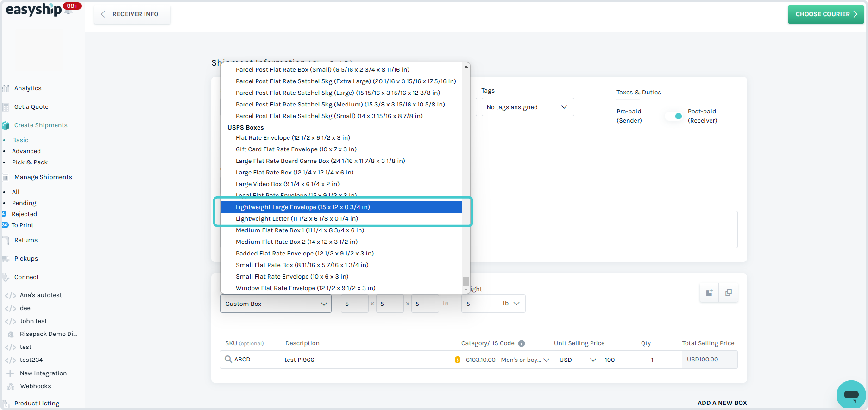This screenshot has height=410, width=868.
Task: Select Padded Flat Rate Envelope option
Action: 341,253
